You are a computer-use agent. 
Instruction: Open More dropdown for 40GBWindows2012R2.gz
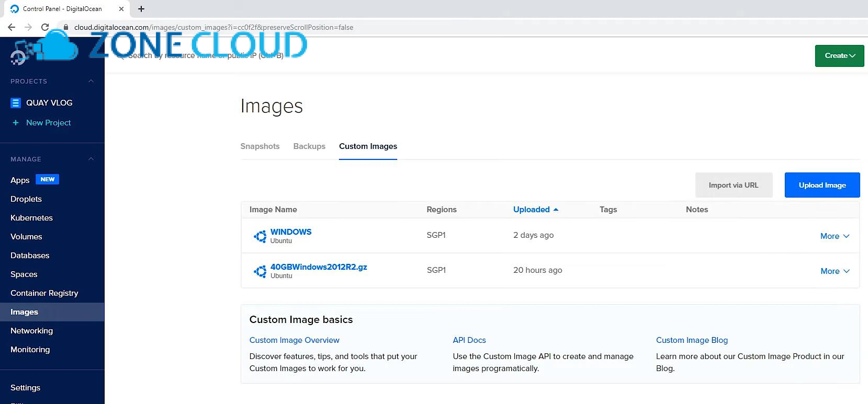pos(835,271)
